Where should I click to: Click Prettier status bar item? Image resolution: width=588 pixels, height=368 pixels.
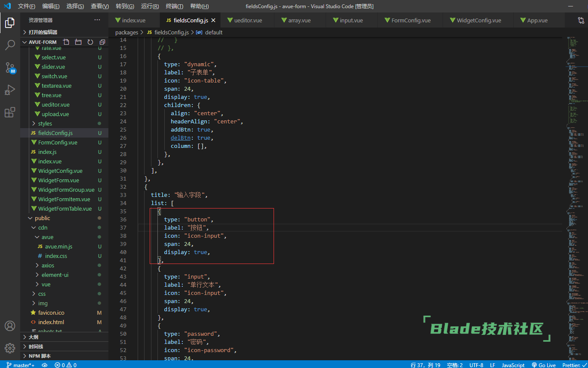(574, 365)
